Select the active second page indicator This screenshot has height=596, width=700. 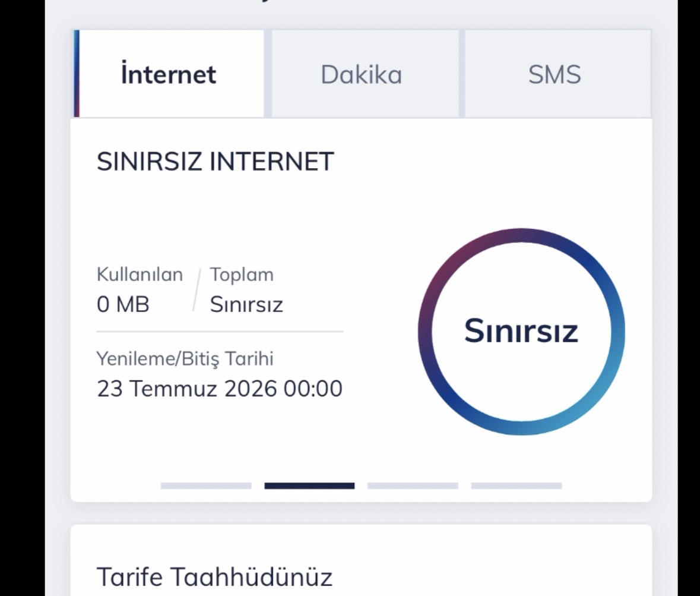pyautogui.click(x=309, y=485)
